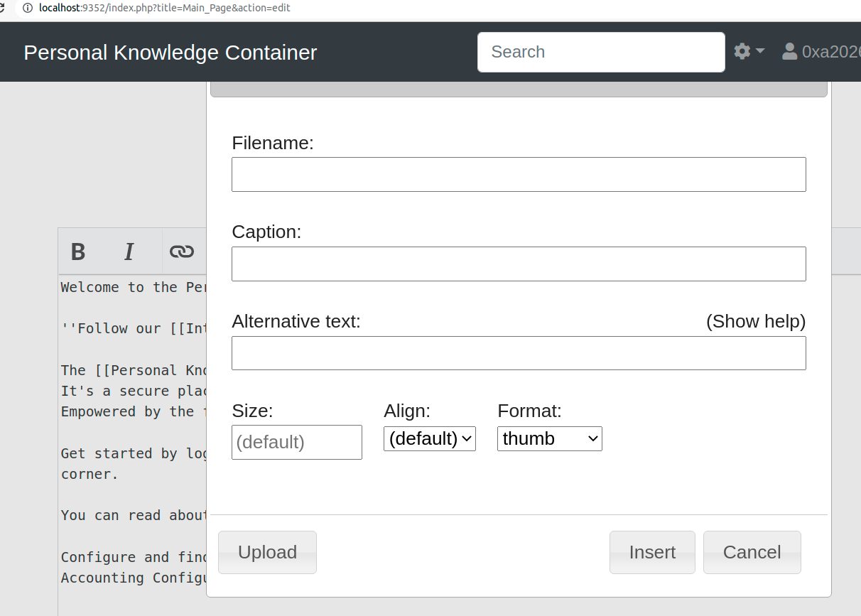
Task: Expand the caret next to gear icon
Action: (760, 51)
